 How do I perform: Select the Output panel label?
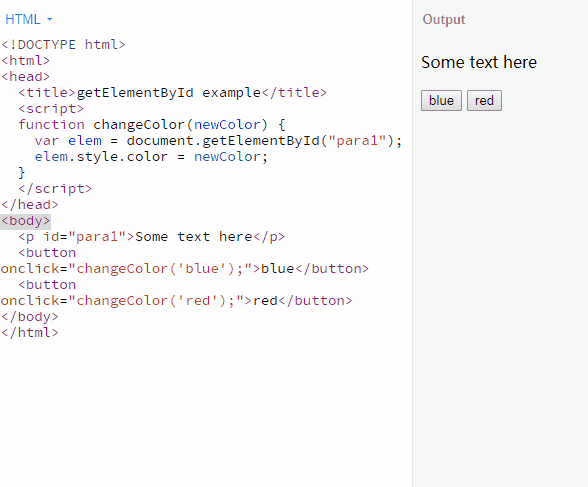(x=444, y=19)
